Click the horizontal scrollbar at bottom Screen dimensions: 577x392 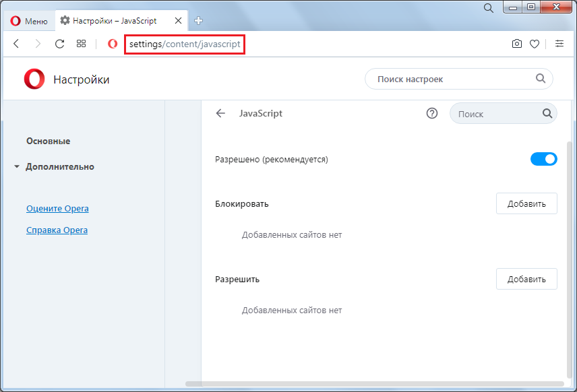(375, 384)
